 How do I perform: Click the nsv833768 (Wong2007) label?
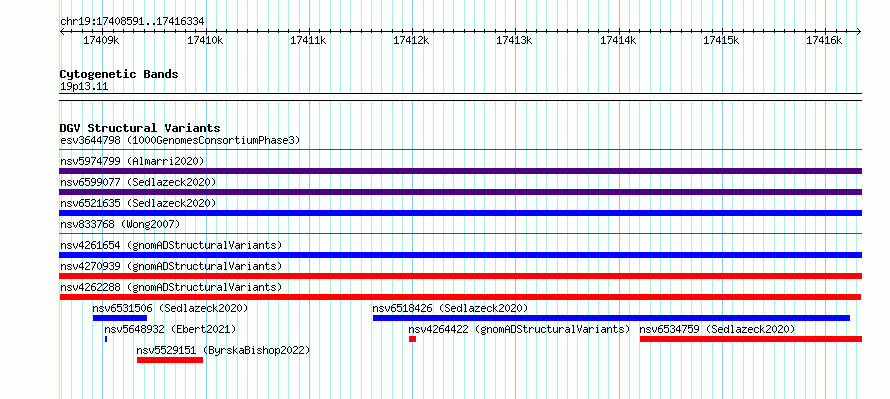[x=120, y=224]
